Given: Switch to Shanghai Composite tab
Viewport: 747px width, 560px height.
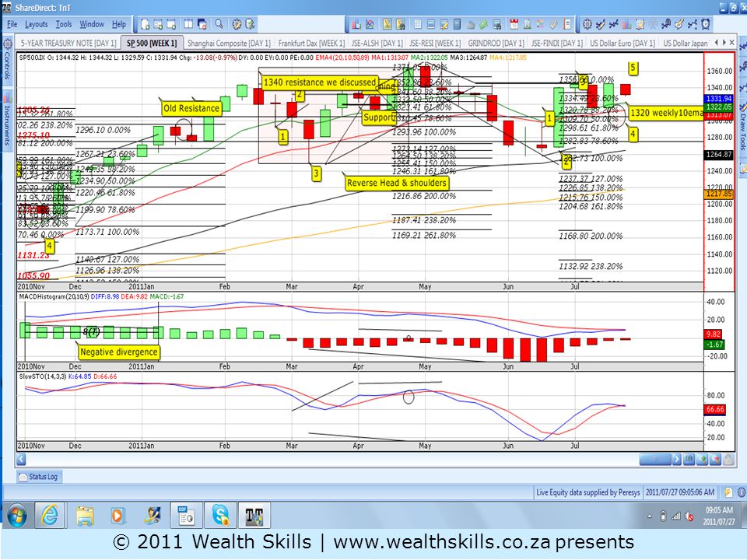Looking at the screenshot, I should [x=229, y=43].
